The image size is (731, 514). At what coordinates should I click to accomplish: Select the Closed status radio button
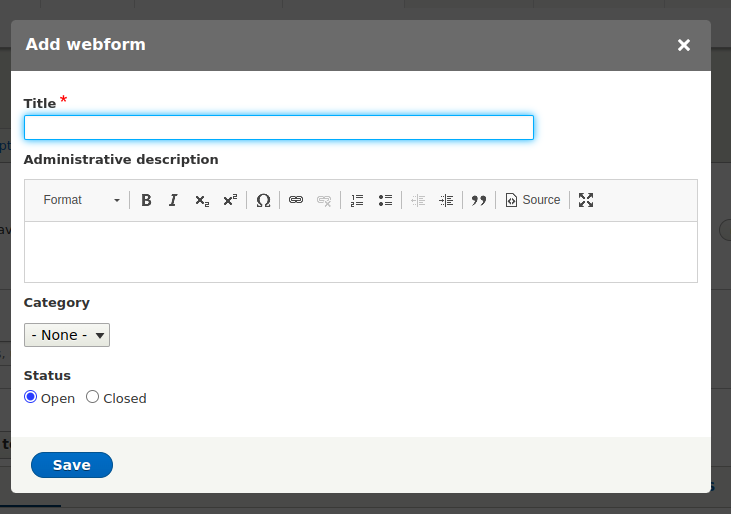coord(92,397)
